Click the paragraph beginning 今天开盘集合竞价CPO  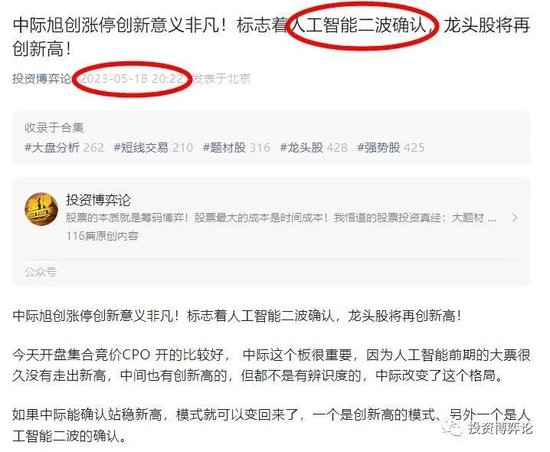coord(271,365)
